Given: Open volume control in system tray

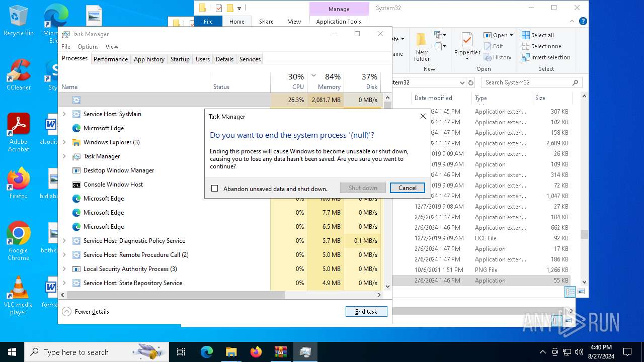Looking at the screenshot, I should point(579,352).
